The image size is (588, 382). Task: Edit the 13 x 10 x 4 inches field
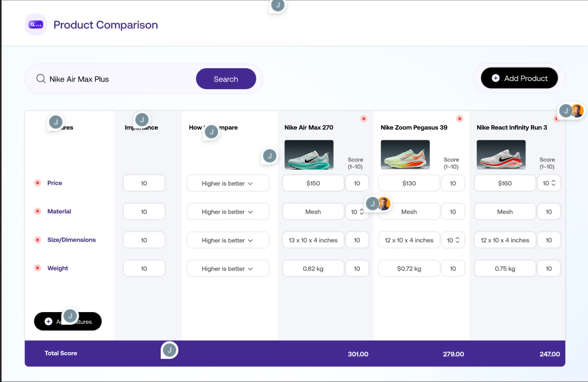[x=313, y=240]
